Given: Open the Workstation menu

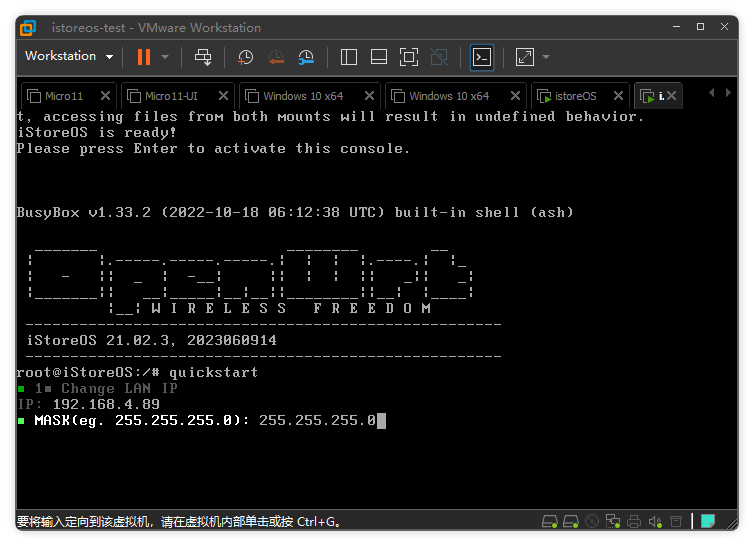Looking at the screenshot, I should point(69,56).
